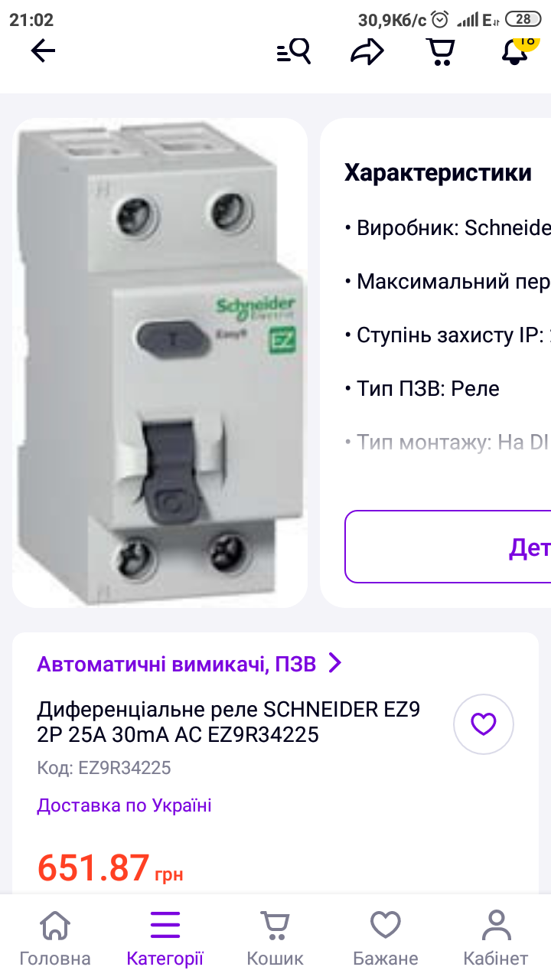This screenshot has width=551, height=980.
Task: Open the search list icon
Action: coord(294,51)
